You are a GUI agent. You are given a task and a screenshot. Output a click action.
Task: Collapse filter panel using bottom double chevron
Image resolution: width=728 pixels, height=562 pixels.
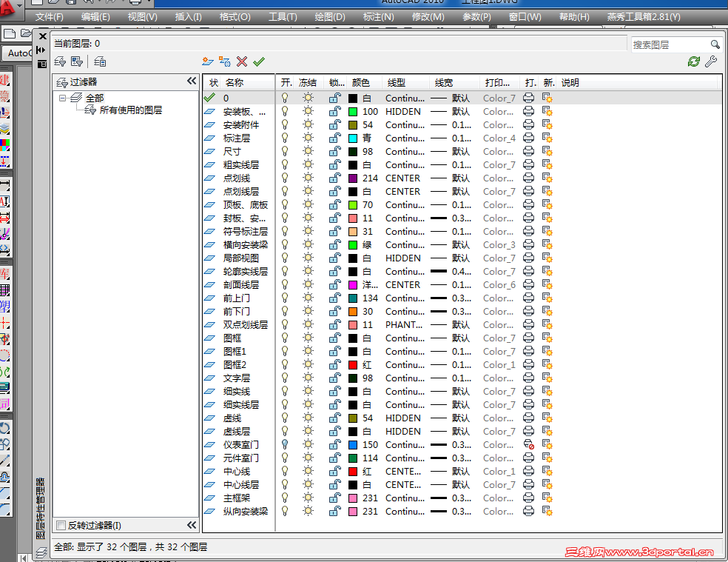[192, 525]
